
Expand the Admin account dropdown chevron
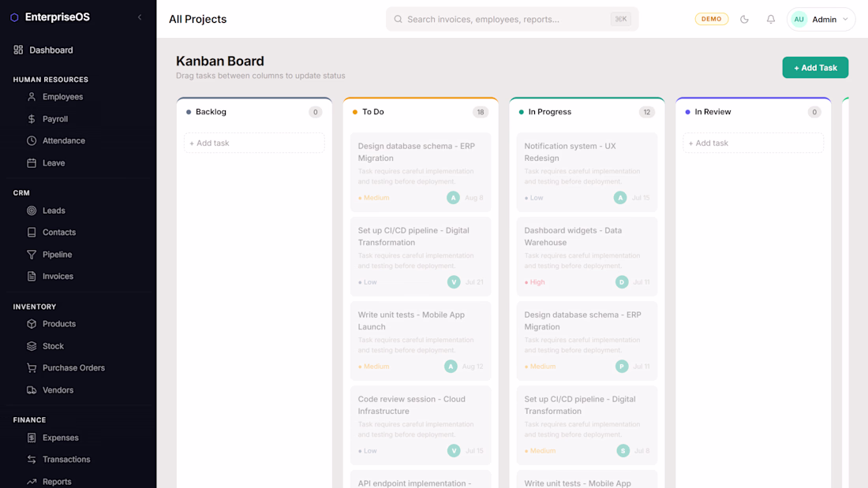pos(845,20)
